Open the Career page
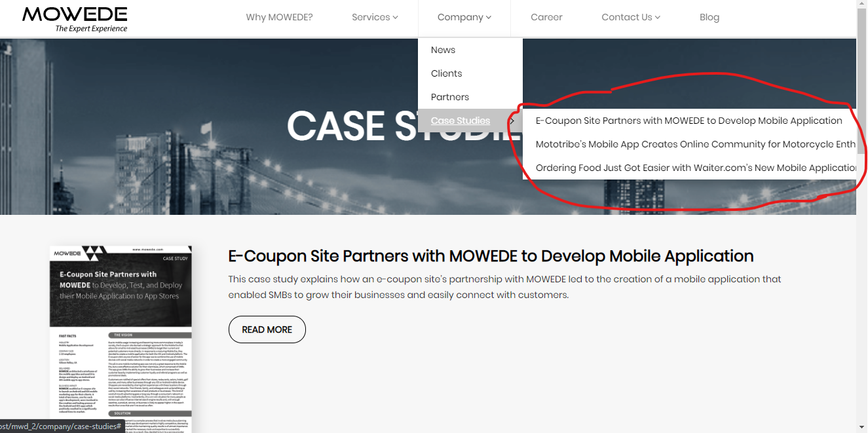The width and height of the screenshot is (868, 433). point(546,18)
